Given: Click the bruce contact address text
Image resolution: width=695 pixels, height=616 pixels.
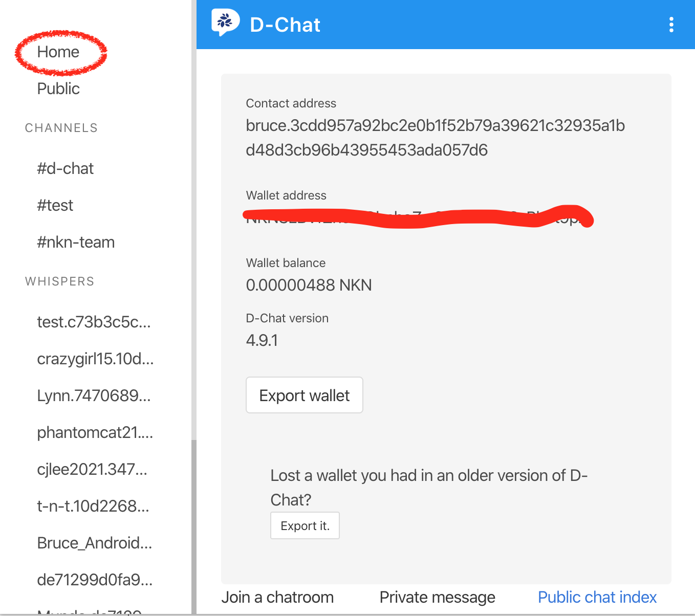Looking at the screenshot, I should pyautogui.click(x=436, y=138).
